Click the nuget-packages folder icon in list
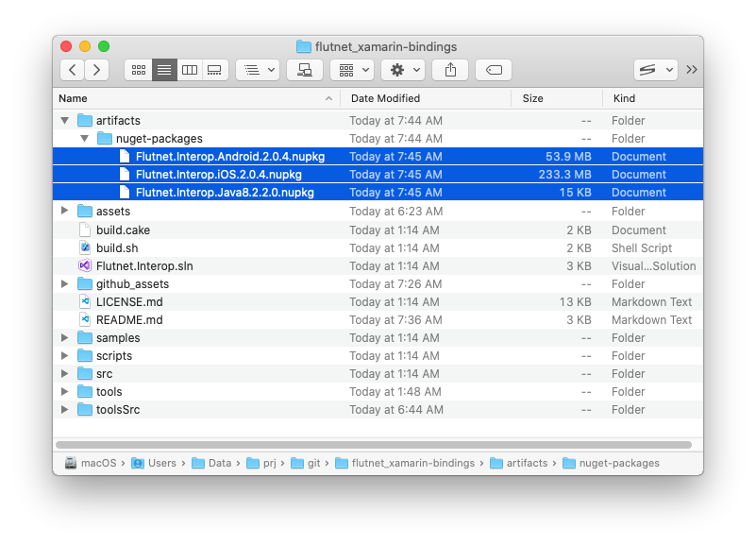 tap(105, 139)
